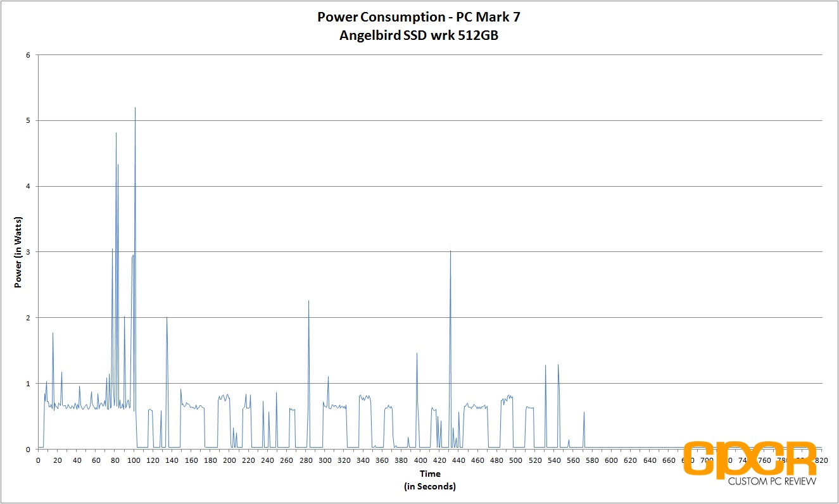Click the vertical axis label 'Power (in Watts)'

click(x=18, y=252)
